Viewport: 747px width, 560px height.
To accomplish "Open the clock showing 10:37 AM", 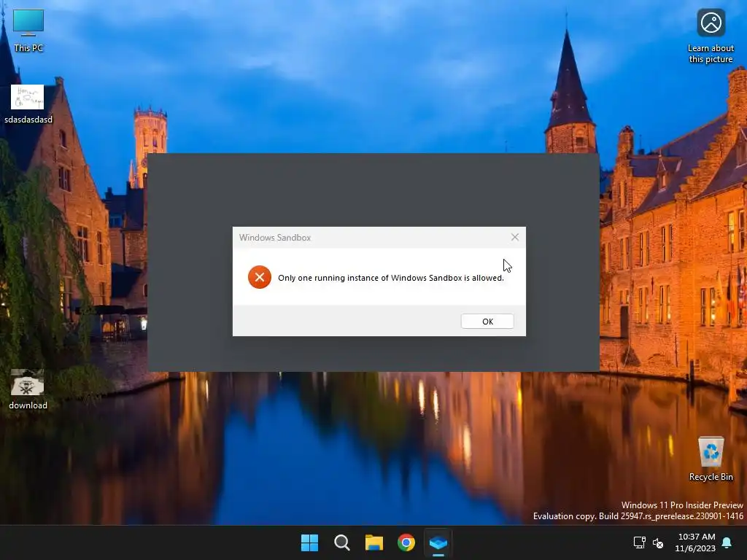I will 695,542.
